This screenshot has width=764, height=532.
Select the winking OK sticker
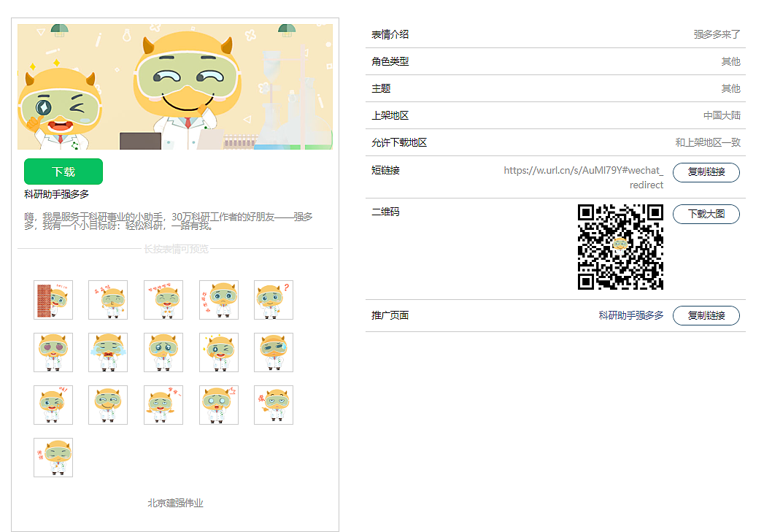pos(53,404)
